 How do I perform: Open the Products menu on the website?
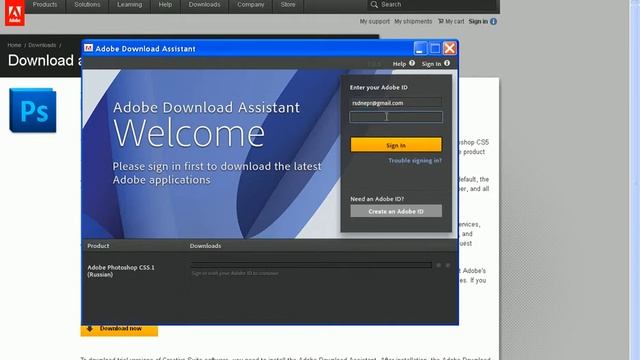click(x=45, y=4)
